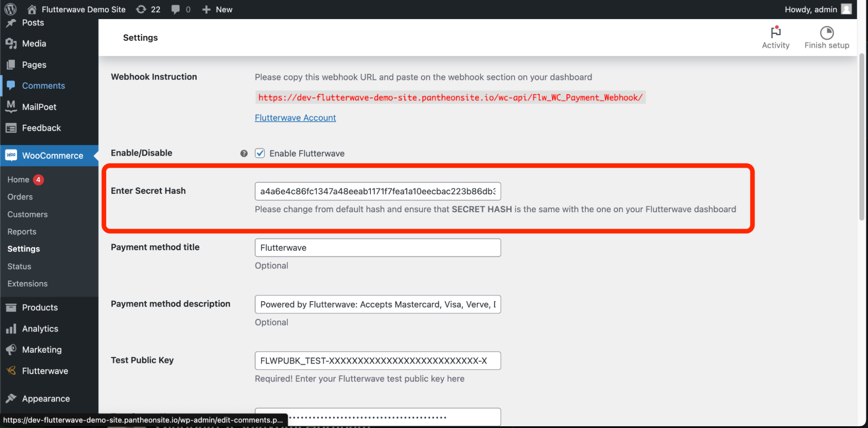Open the Feedback menu

pyautogui.click(x=41, y=128)
